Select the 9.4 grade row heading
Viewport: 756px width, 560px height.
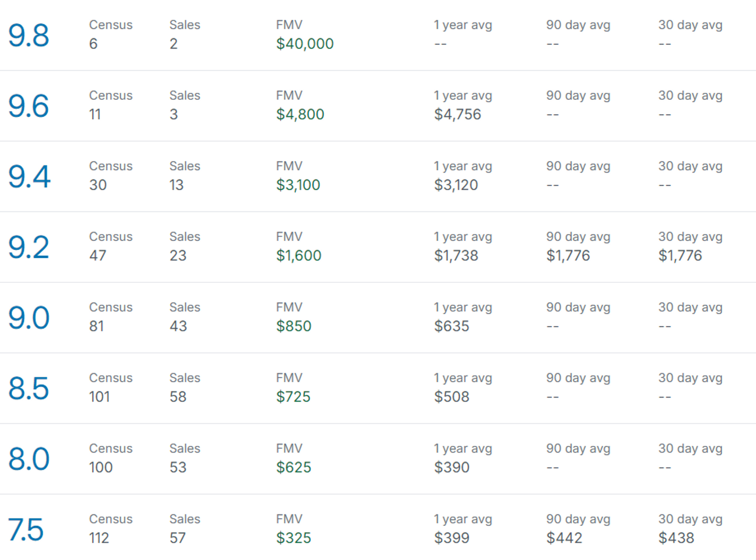coord(30,176)
